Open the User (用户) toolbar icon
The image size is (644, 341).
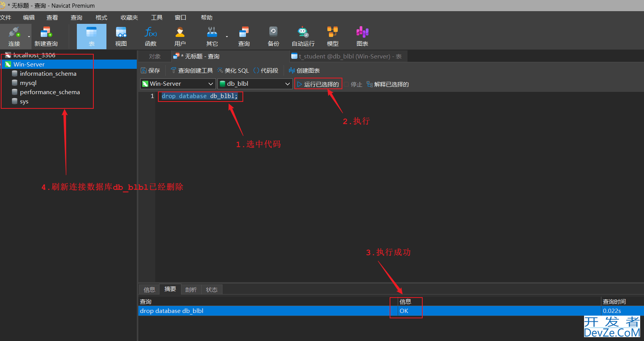(x=180, y=37)
